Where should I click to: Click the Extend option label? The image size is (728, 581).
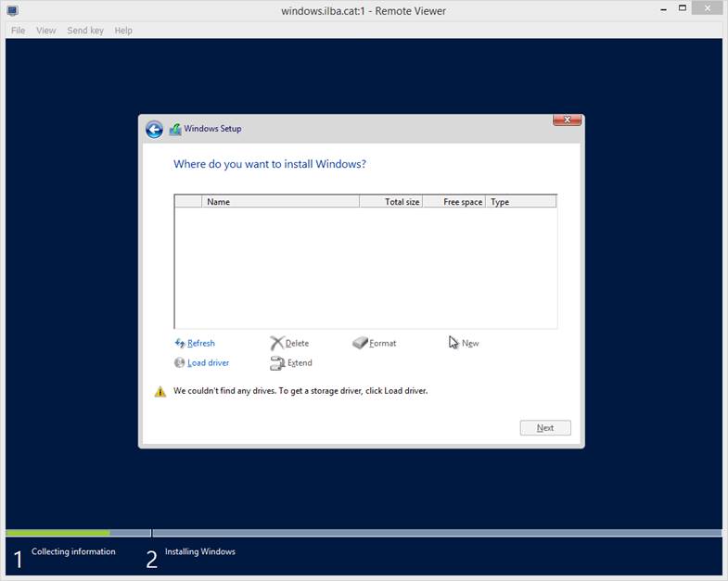point(300,363)
